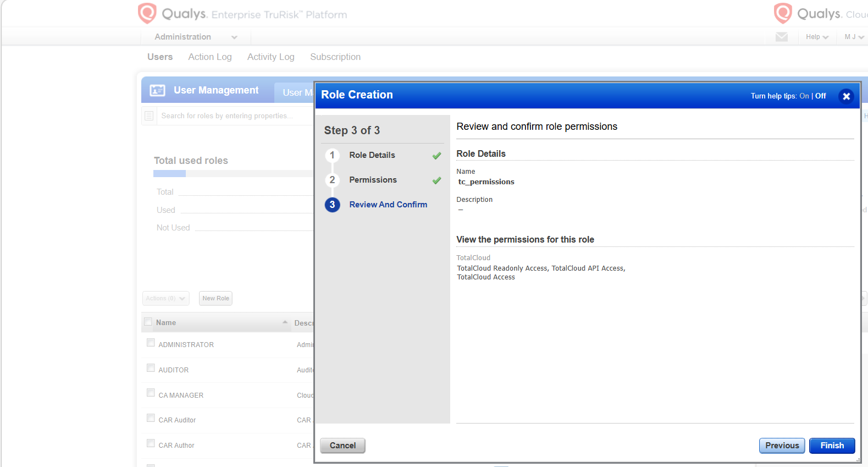Image resolution: width=868 pixels, height=467 pixels.
Task: Click the New Role button
Action: coord(215,298)
